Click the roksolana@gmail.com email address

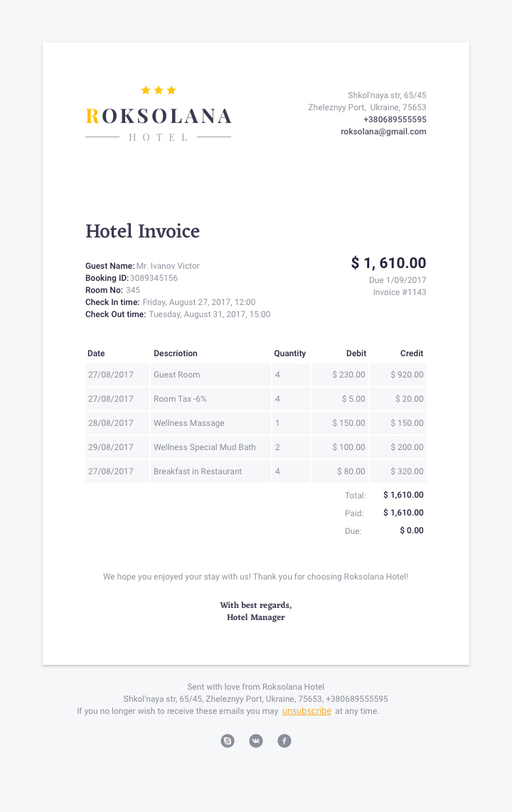point(383,132)
